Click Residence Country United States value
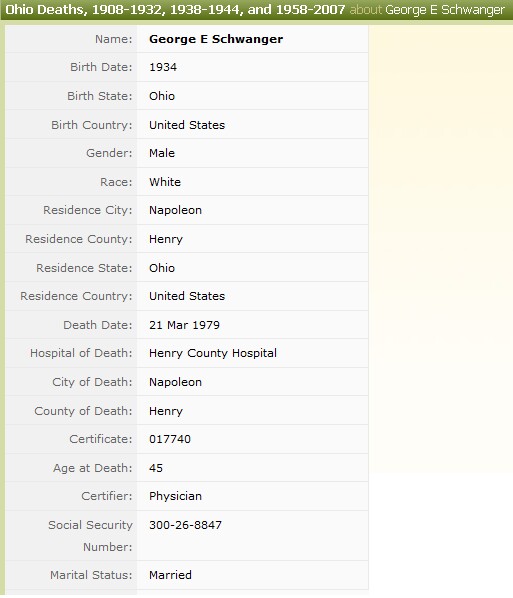513x598 pixels. coord(187,296)
